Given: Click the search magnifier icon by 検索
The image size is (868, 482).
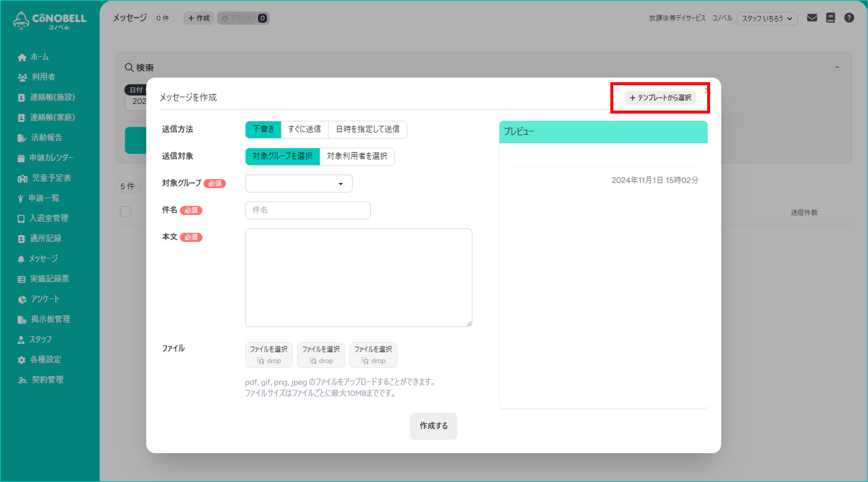Looking at the screenshot, I should (x=129, y=68).
